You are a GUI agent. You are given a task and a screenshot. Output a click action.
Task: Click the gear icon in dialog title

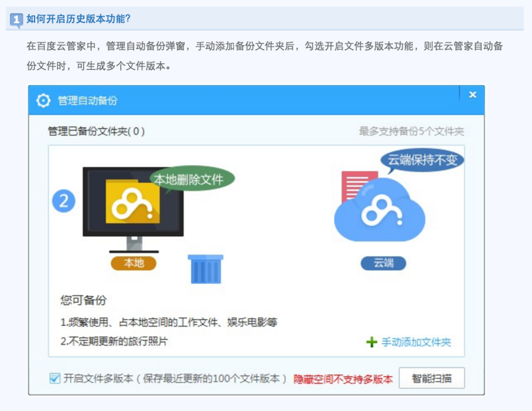(x=43, y=100)
